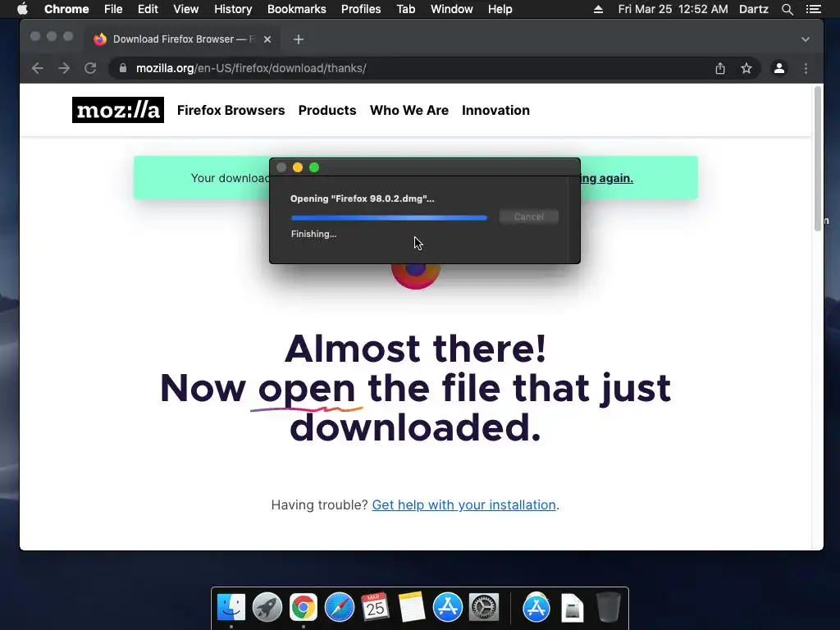
Task: Open Spotlight search in menu bar
Action: click(x=787, y=9)
